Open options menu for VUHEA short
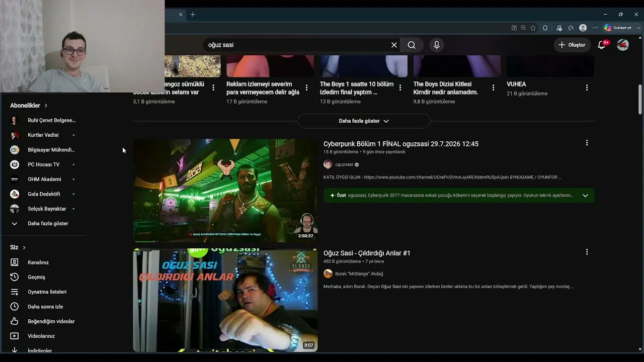 point(587,88)
